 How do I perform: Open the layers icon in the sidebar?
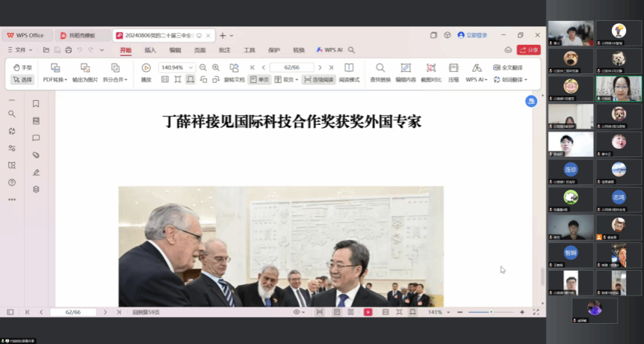click(x=36, y=189)
